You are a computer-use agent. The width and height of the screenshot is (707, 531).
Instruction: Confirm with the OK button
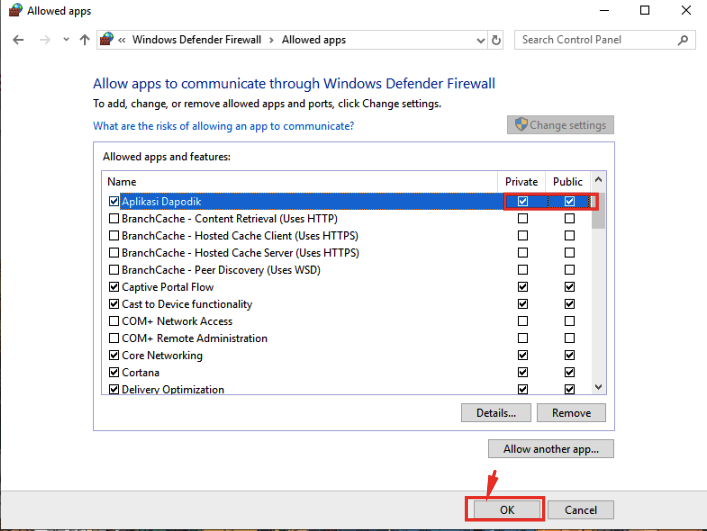(507, 510)
